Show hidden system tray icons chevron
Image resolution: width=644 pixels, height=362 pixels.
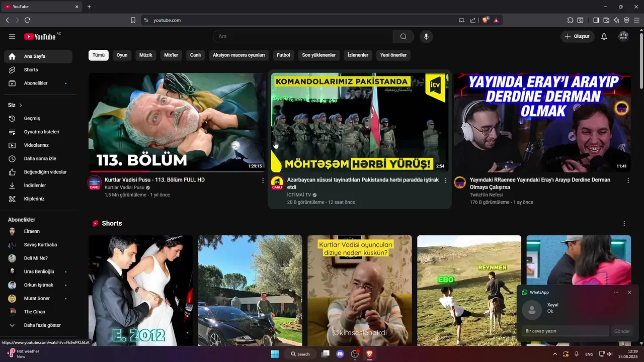pos(555,354)
